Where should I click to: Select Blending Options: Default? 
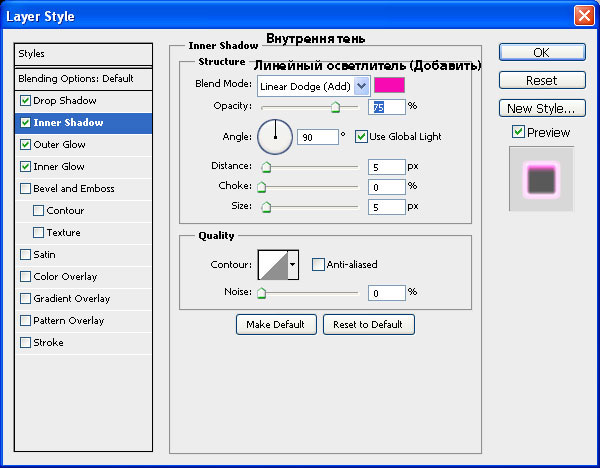coord(83,79)
